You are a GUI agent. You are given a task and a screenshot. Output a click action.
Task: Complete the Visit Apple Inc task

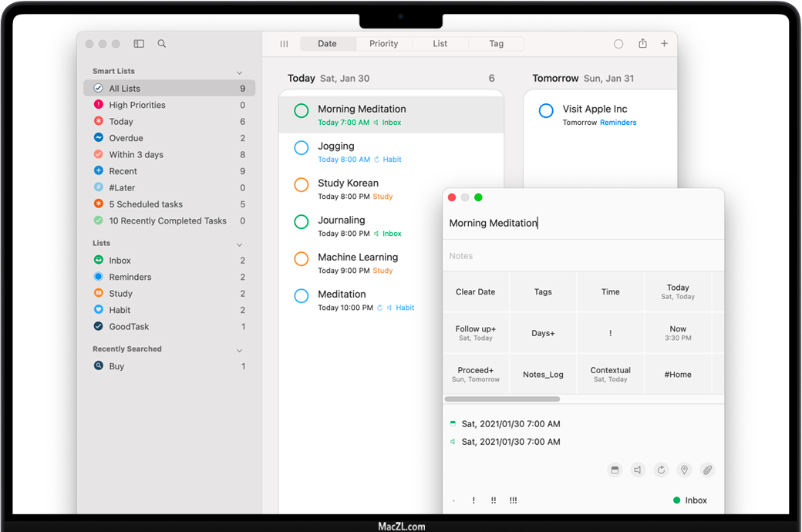tap(546, 111)
